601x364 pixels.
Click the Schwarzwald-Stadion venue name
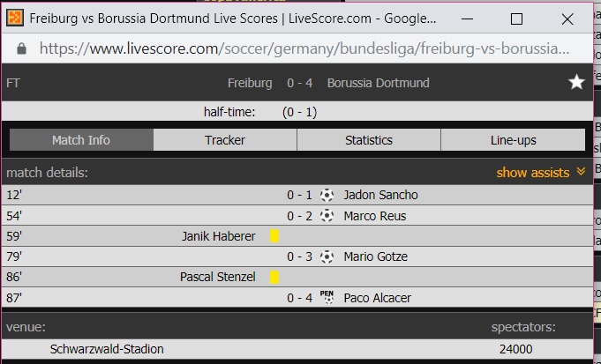pos(107,349)
